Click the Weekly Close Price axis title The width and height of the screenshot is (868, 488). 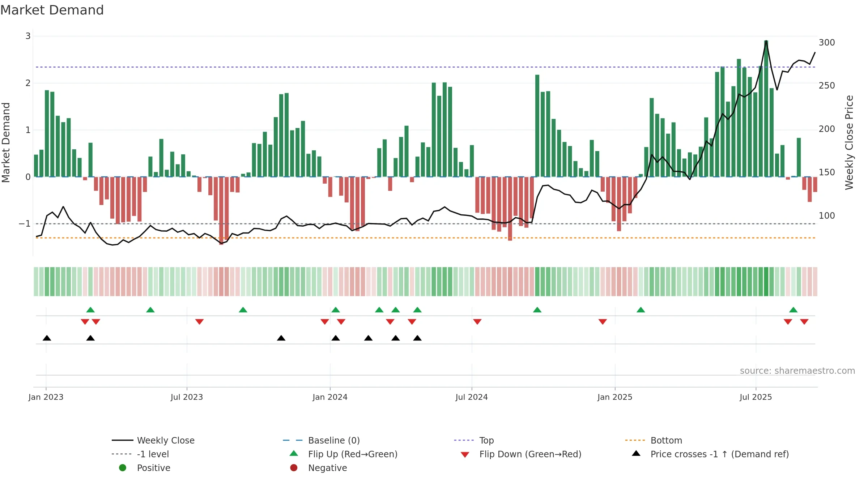click(849, 142)
